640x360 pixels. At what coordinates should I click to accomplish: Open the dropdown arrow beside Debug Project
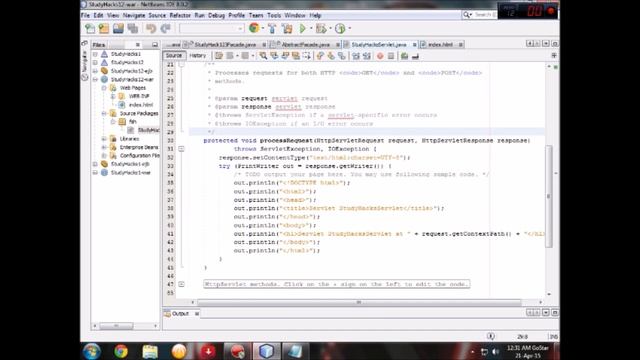click(x=330, y=29)
